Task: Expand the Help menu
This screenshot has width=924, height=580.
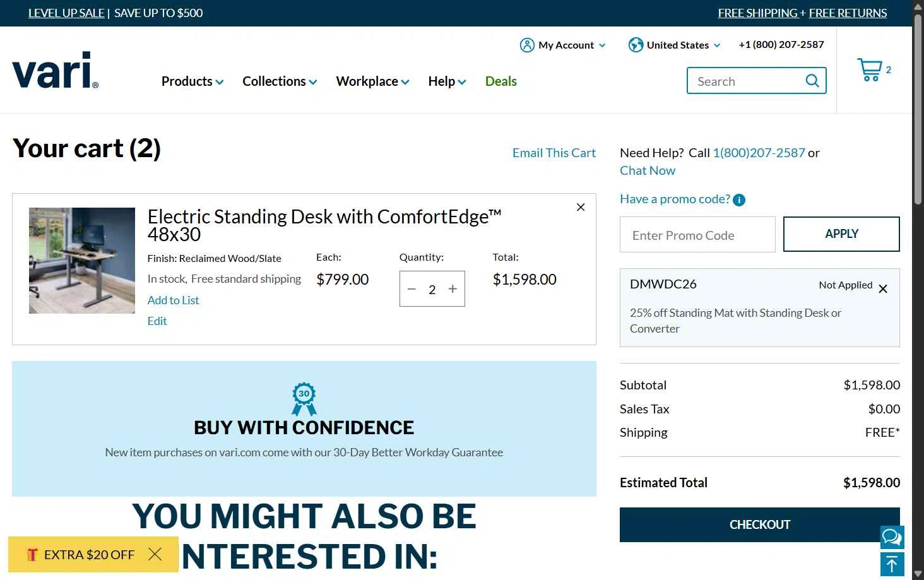Action: coord(447,81)
